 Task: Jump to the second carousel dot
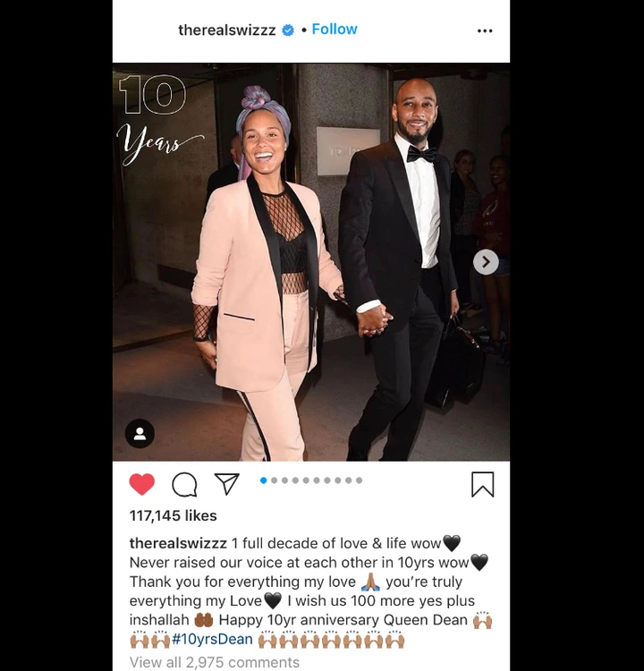[275, 480]
